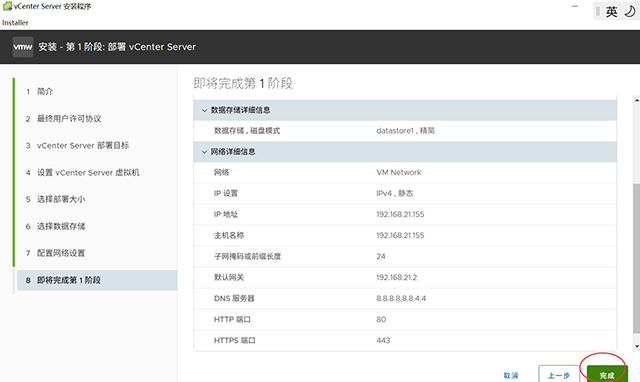Screen dimensions: 640x382
Task: Select step 8 即将完成第 1 阶段
Action: click(97, 280)
